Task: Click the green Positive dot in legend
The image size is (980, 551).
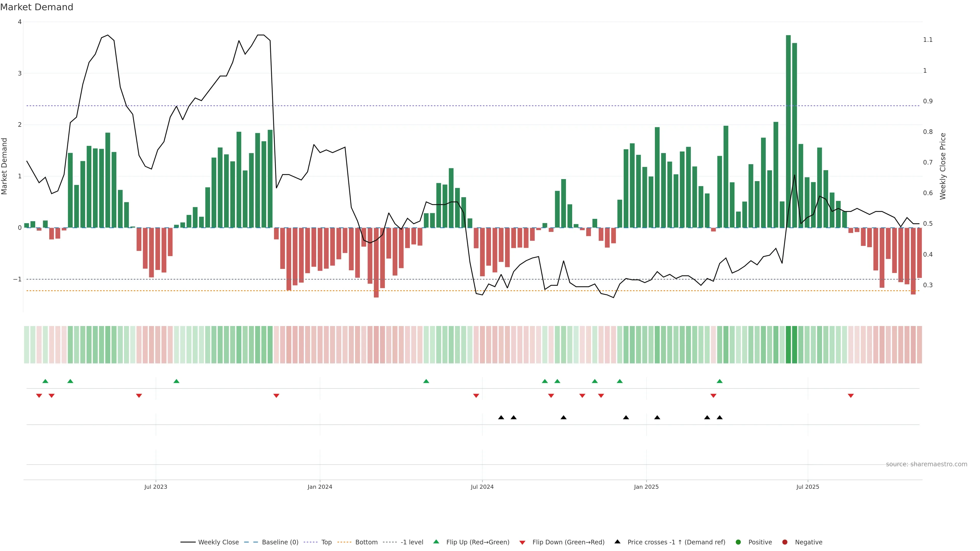Action: (738, 542)
